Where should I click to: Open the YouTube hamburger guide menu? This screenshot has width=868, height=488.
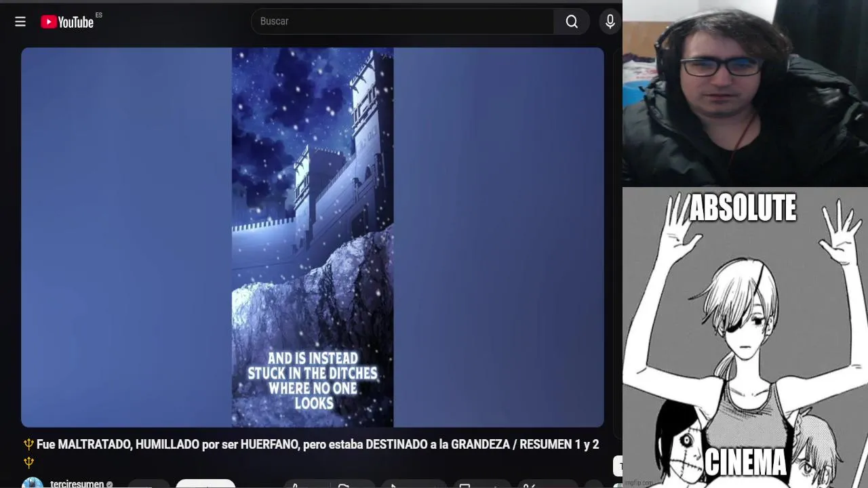click(x=20, y=22)
